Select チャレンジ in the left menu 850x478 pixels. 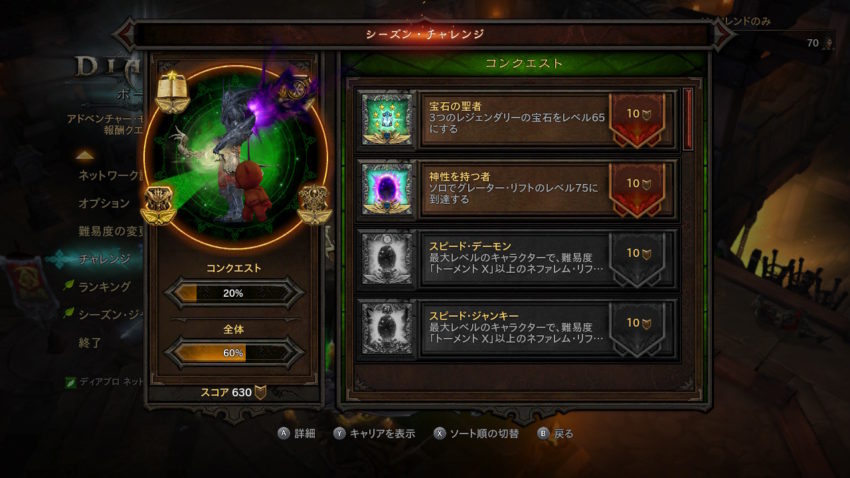[105, 259]
